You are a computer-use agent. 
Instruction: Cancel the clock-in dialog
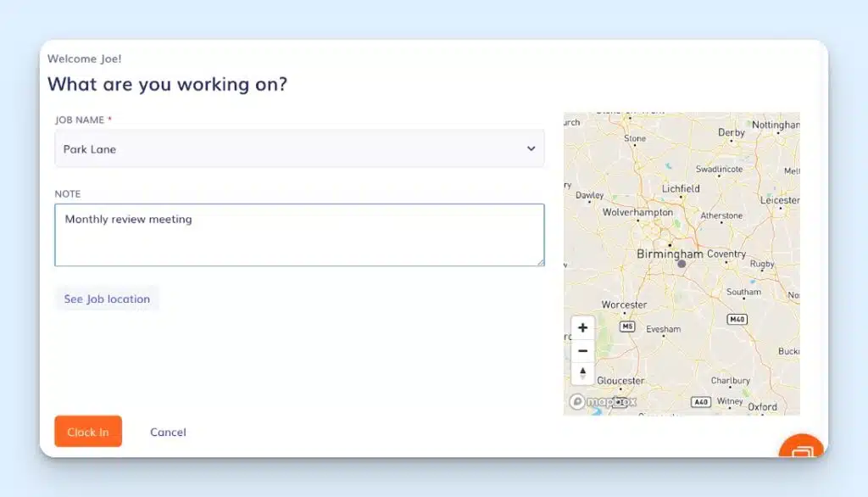[168, 432]
